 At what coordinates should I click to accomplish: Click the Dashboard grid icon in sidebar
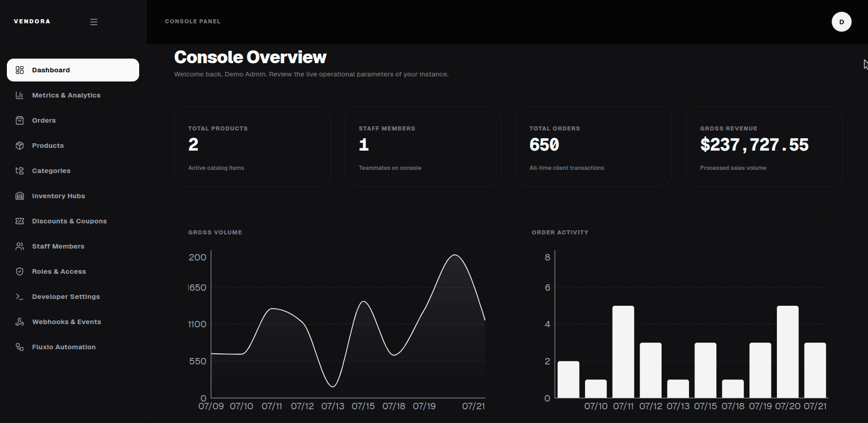click(20, 70)
